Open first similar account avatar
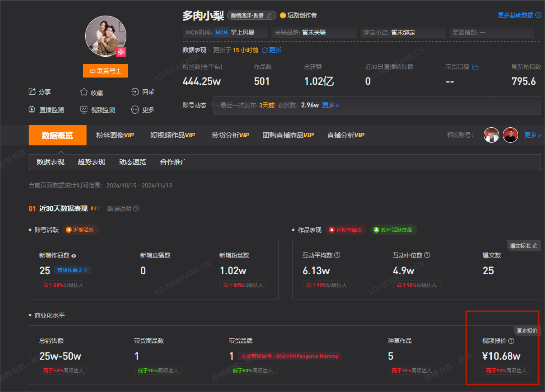 click(492, 135)
